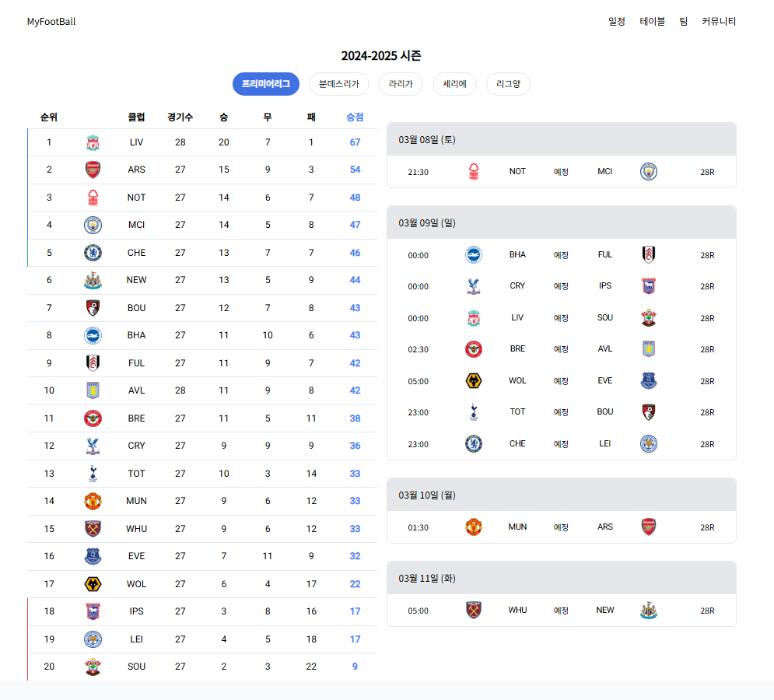The image size is (774, 700).
Task: Select the 리그앙 league tab
Action: click(508, 84)
